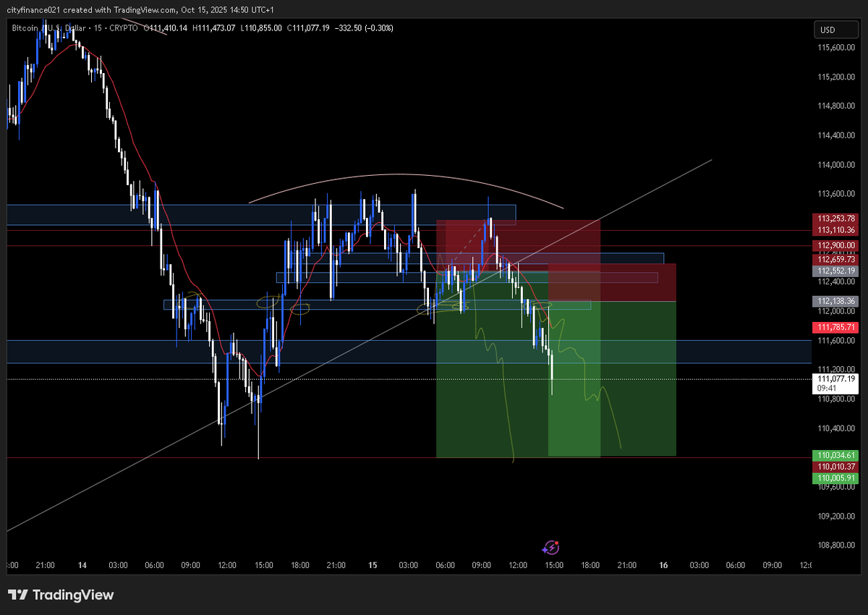Click the 110,400.00 price axis tick
The height and width of the screenshot is (615, 868).
pos(836,428)
